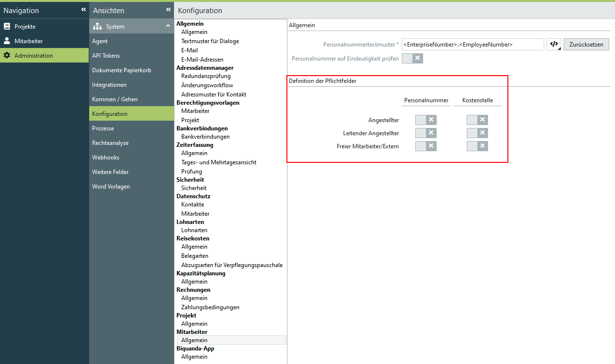Collapse the System section arrow
Image resolution: width=615 pixels, height=364 pixels.
tap(168, 27)
